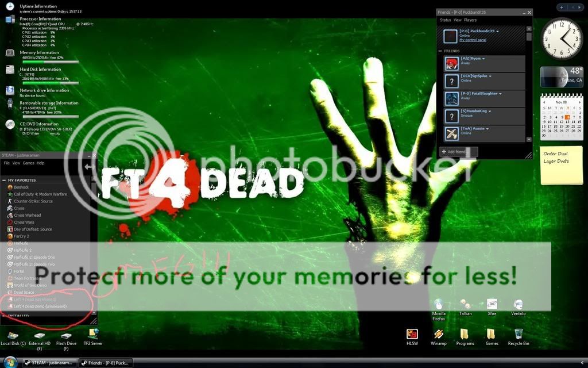Open the Games menu in Steam

[x=28, y=163]
